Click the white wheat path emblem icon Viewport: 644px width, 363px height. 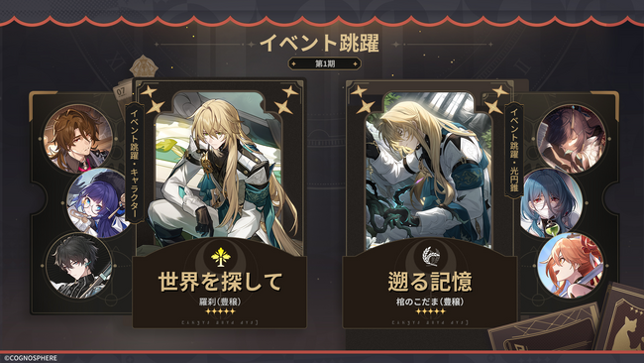click(x=430, y=256)
